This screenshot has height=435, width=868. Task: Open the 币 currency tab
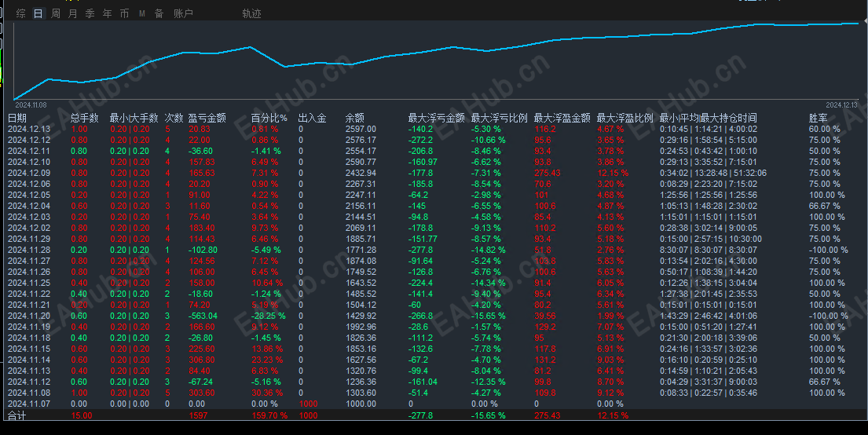124,13
